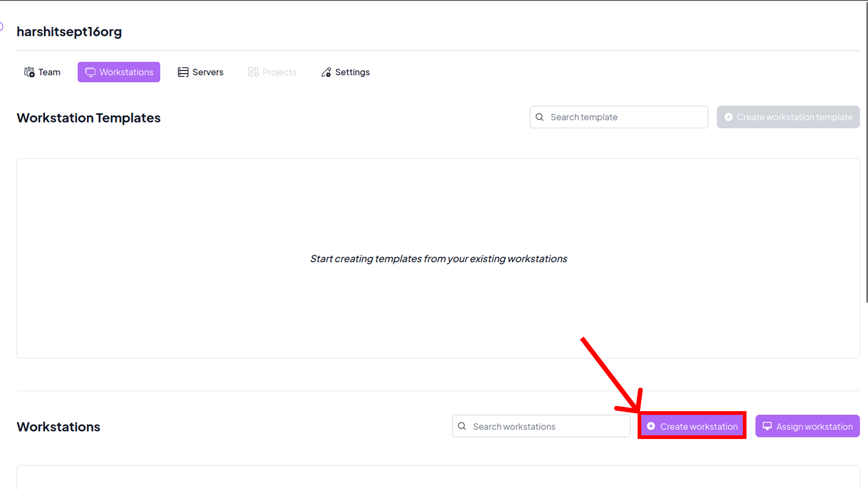Click the plus icon on Create workstation

point(651,426)
